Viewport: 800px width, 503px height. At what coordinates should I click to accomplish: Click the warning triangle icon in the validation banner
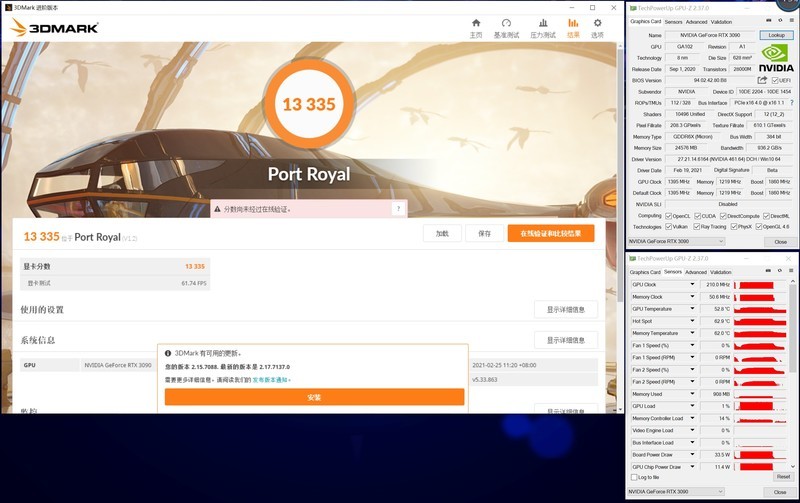217,209
